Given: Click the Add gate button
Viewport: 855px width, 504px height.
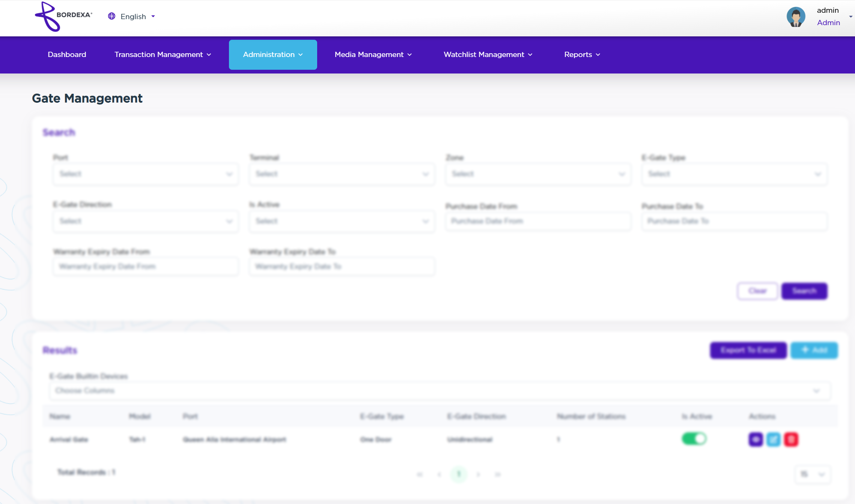Looking at the screenshot, I should pos(814,350).
